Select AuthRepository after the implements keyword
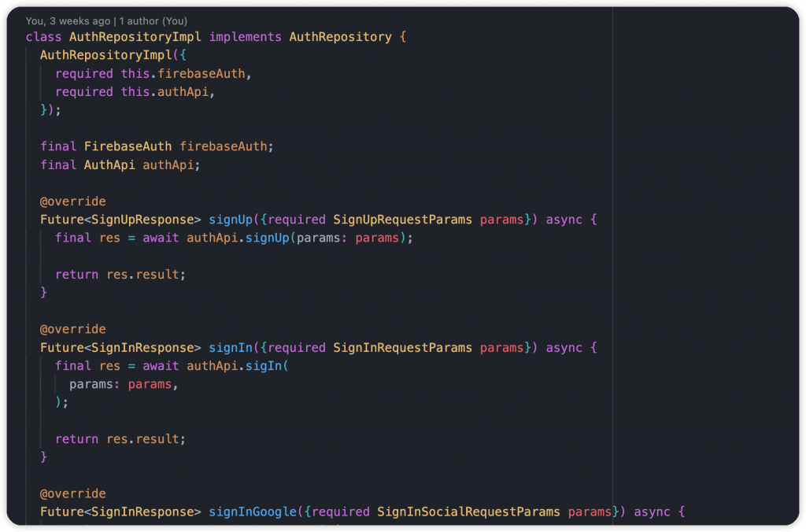806x532 pixels. pyautogui.click(x=340, y=37)
